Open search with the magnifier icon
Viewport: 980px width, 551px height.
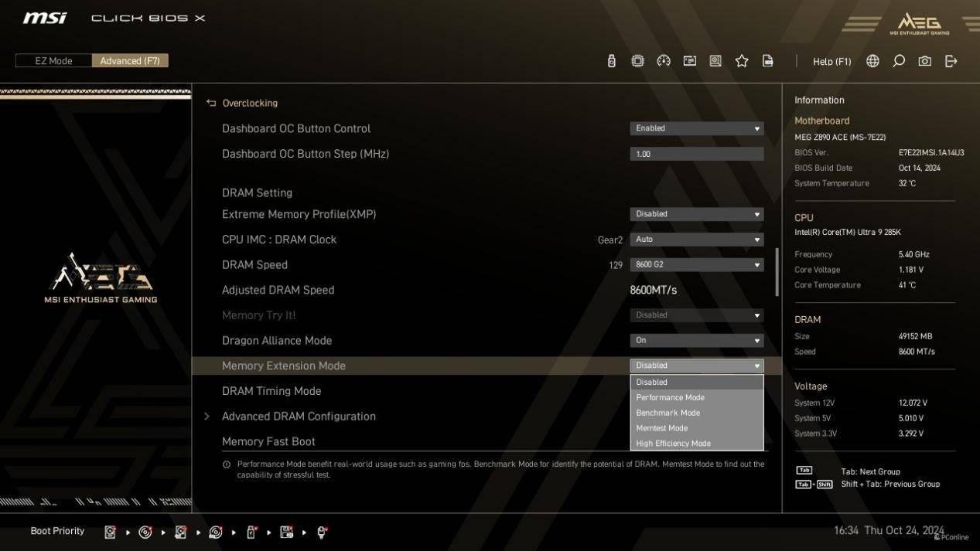pyautogui.click(x=899, y=61)
